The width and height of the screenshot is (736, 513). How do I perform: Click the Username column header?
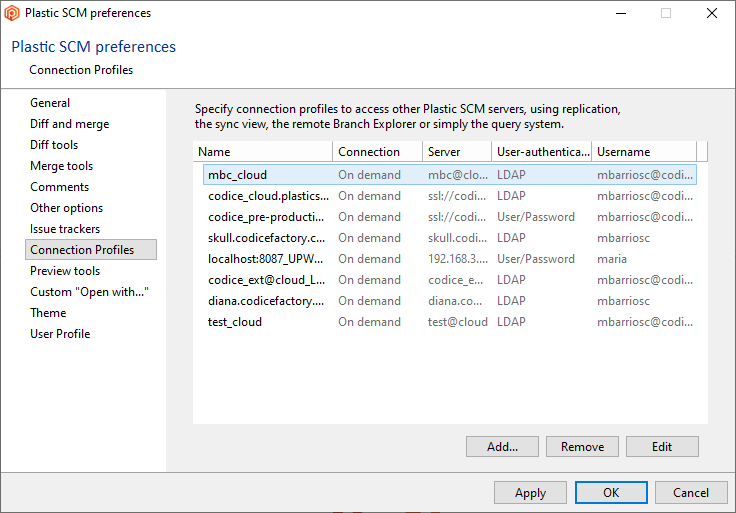(x=644, y=152)
